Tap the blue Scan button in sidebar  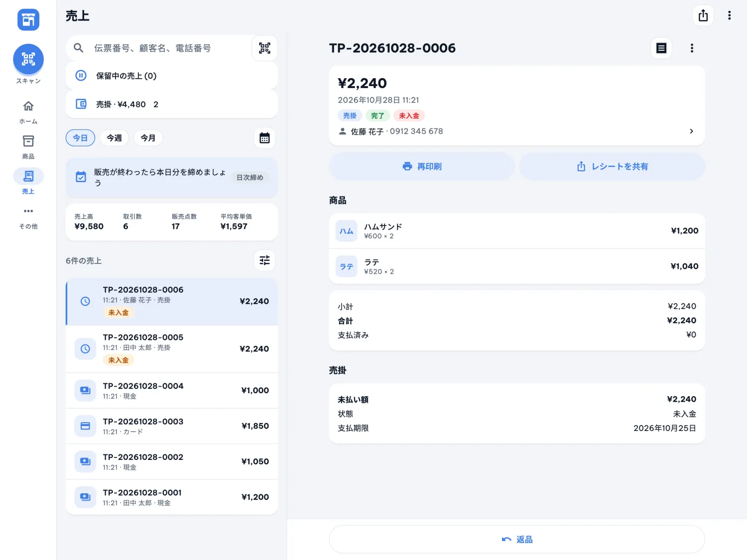click(28, 59)
